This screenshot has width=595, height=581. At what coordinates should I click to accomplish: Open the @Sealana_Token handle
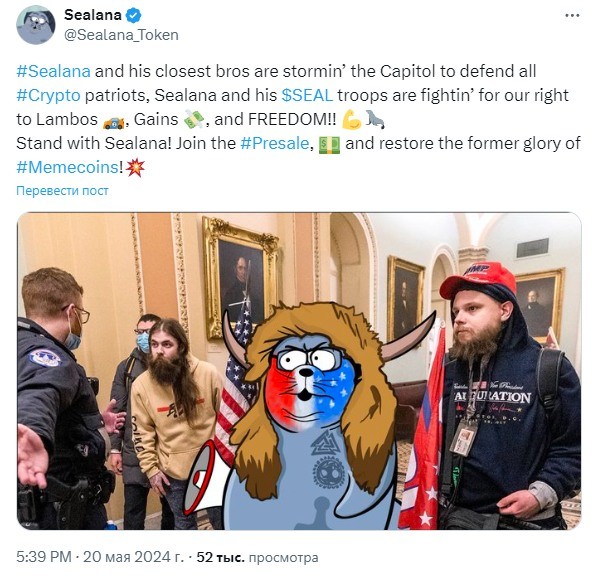click(x=121, y=35)
